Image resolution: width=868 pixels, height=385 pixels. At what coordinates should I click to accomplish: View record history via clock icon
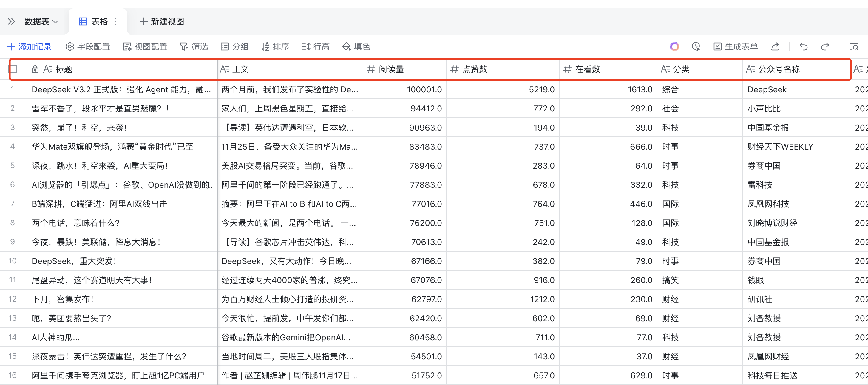[x=696, y=46]
